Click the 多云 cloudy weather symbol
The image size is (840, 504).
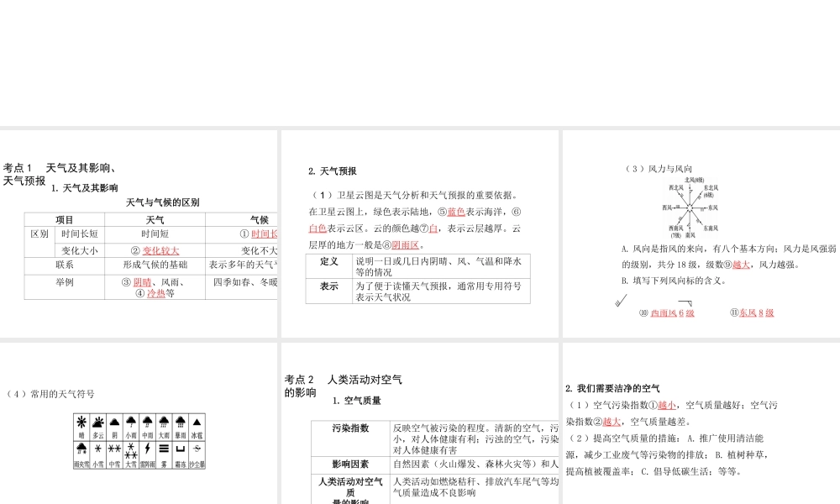[x=98, y=422]
